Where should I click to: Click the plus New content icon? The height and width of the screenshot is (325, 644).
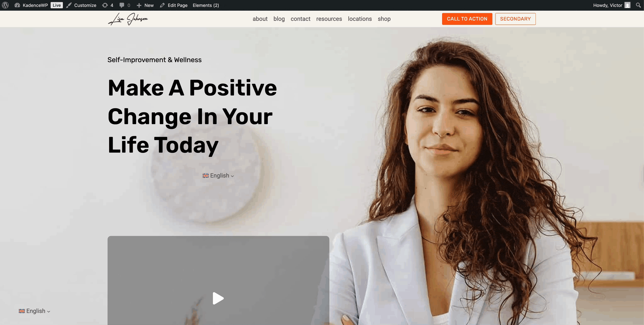click(x=139, y=5)
